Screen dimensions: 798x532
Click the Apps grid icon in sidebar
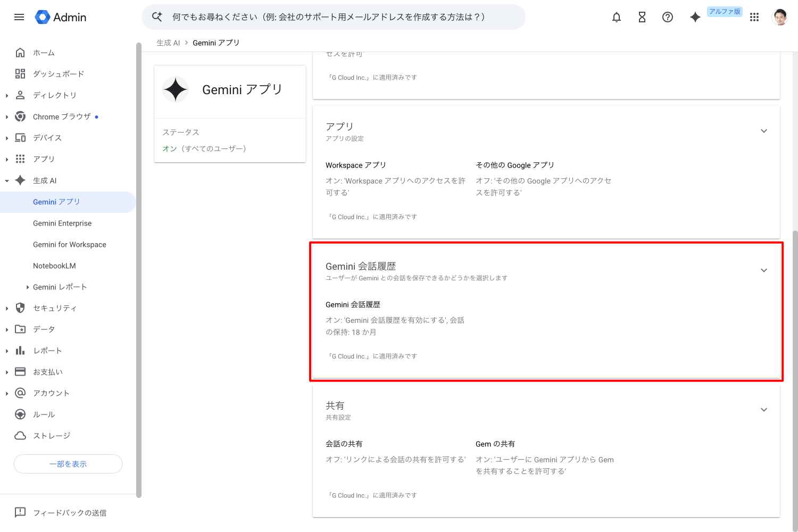tap(20, 159)
